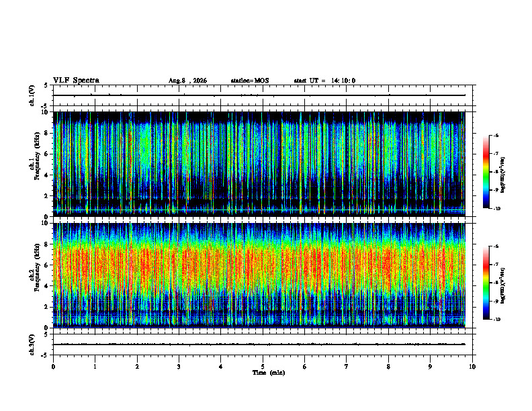532x411 pixels.
Task: Click inside the ch.1 spectrogram panel
Action: 259,164
